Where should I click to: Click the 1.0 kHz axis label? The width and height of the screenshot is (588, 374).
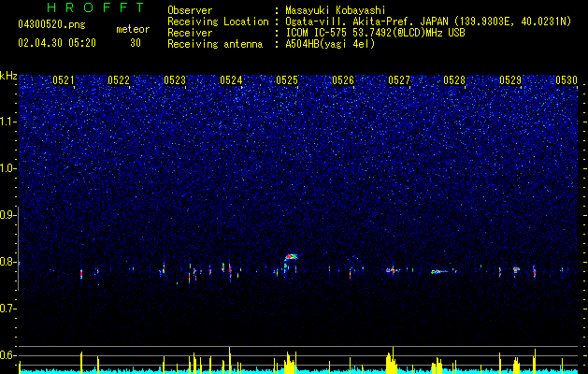(8, 168)
